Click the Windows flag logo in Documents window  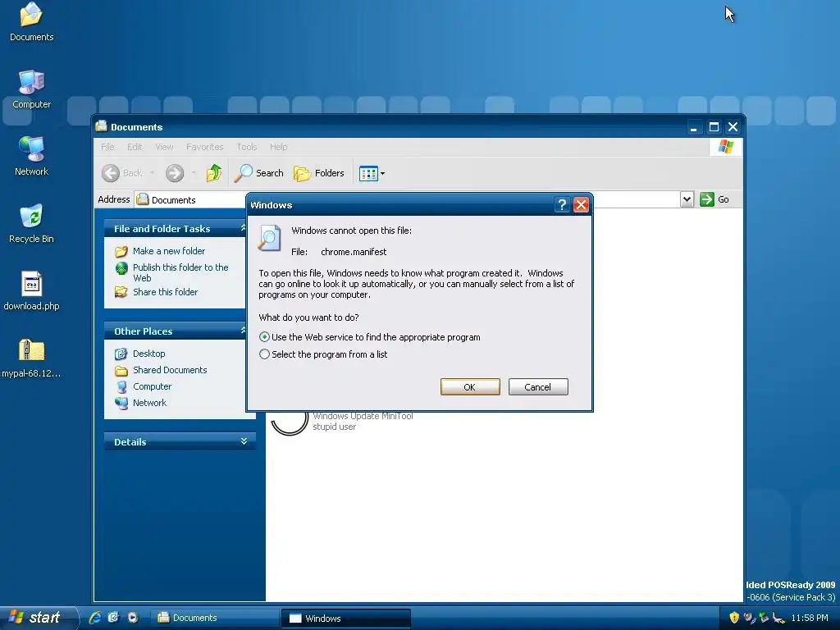click(x=726, y=147)
